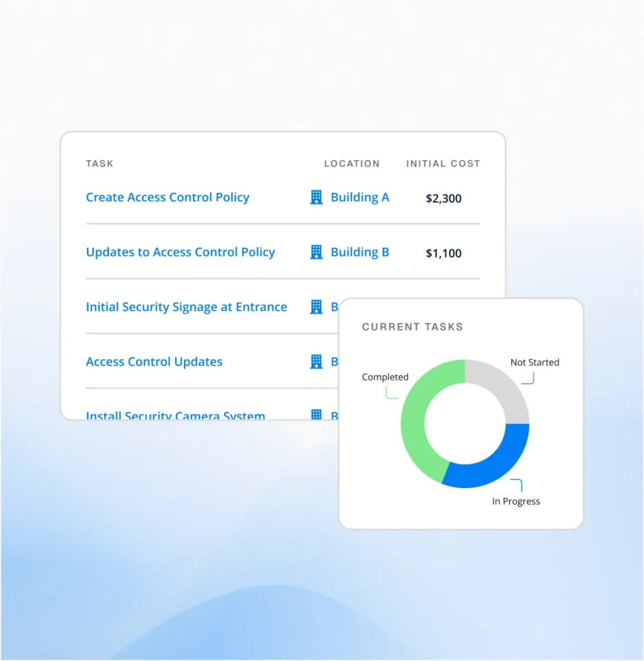This screenshot has height=661, width=644.
Task: Click the building icon next to Building B
Action: [317, 252]
